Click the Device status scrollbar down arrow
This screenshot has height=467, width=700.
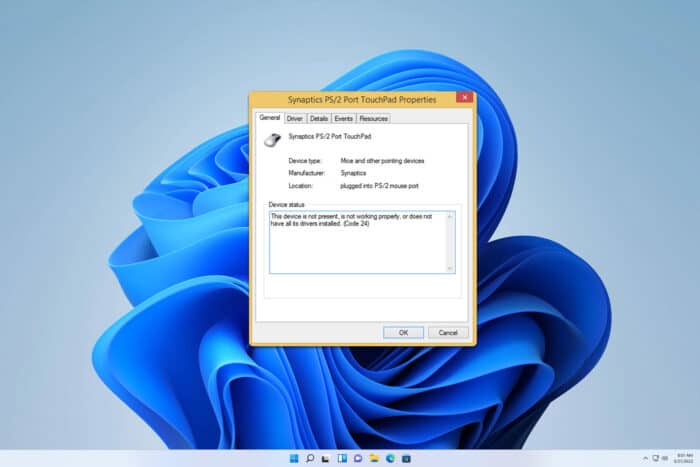pos(450,269)
